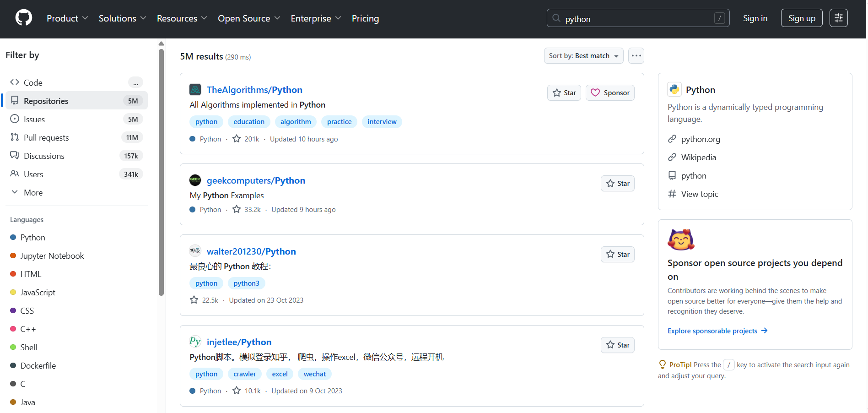The height and width of the screenshot is (413, 868).
Task: Star the TheAlgorithms/Python repository
Action: pyautogui.click(x=564, y=92)
